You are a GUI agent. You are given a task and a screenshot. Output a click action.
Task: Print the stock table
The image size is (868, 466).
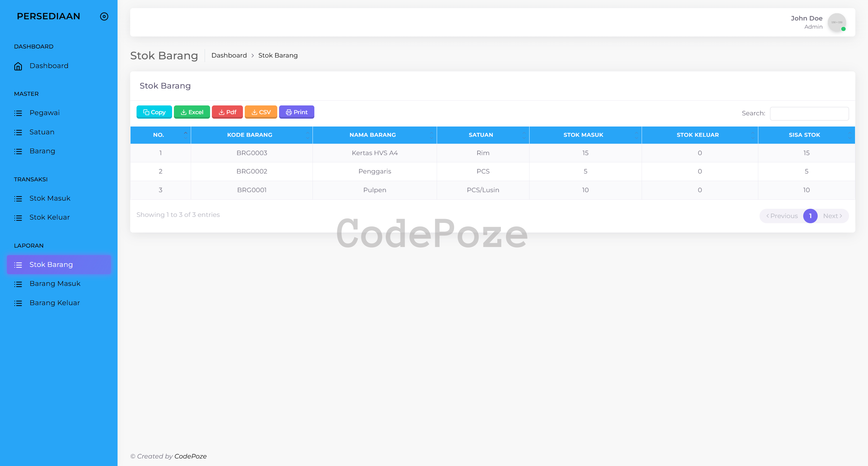[297, 112]
